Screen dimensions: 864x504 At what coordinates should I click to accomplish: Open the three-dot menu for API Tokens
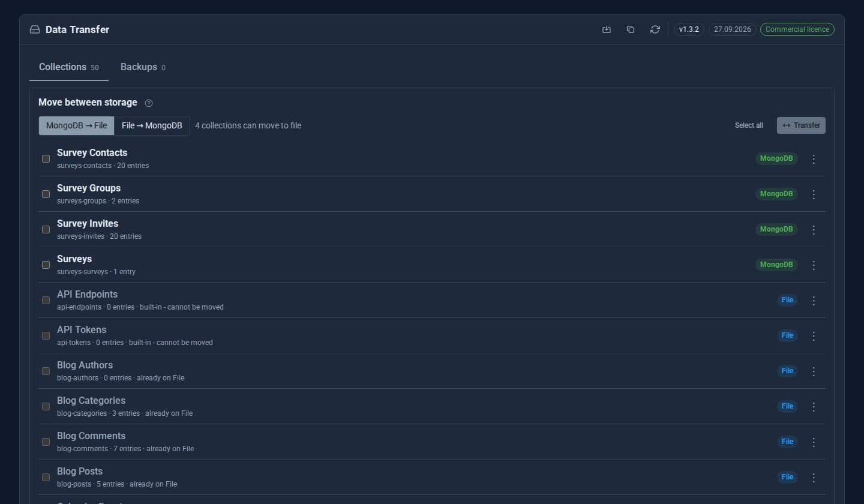point(814,336)
